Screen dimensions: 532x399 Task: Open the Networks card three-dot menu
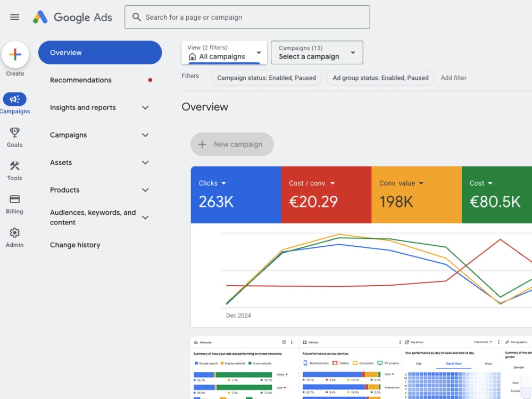click(x=292, y=342)
